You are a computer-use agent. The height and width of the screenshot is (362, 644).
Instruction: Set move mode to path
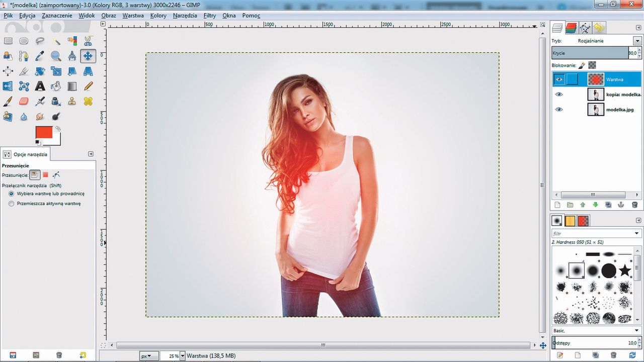pos(56,175)
